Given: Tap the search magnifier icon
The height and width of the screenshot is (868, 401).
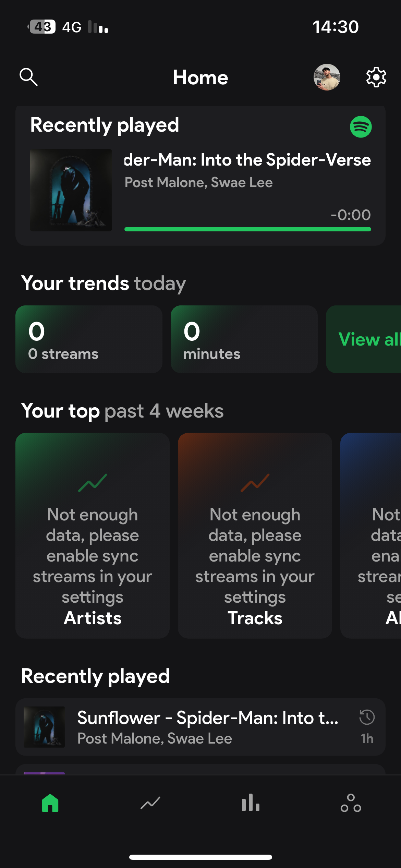Looking at the screenshot, I should [28, 77].
